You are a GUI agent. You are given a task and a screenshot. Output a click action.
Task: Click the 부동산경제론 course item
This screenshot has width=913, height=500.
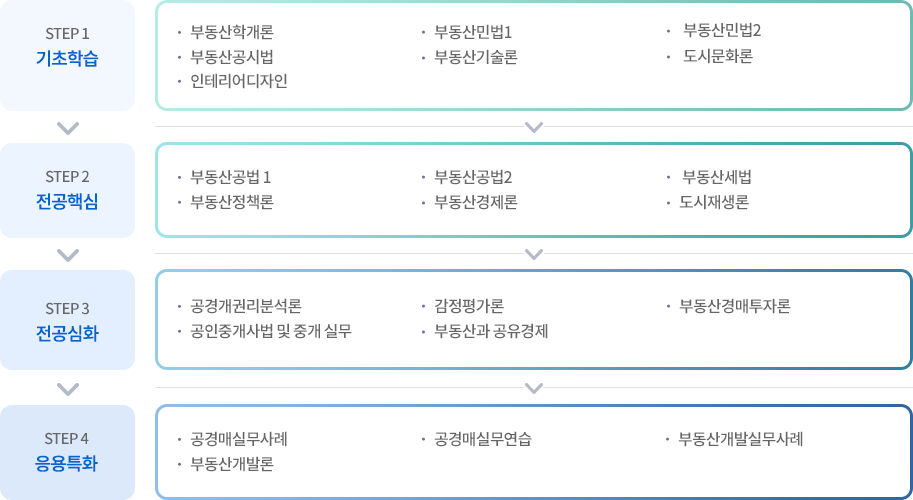(x=476, y=202)
